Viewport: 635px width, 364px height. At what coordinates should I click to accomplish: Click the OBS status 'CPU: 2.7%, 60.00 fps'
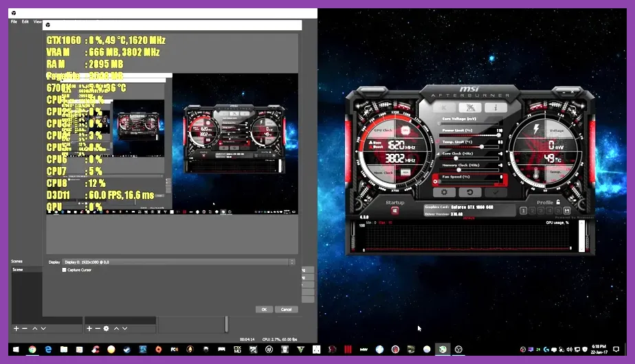[x=280, y=339]
